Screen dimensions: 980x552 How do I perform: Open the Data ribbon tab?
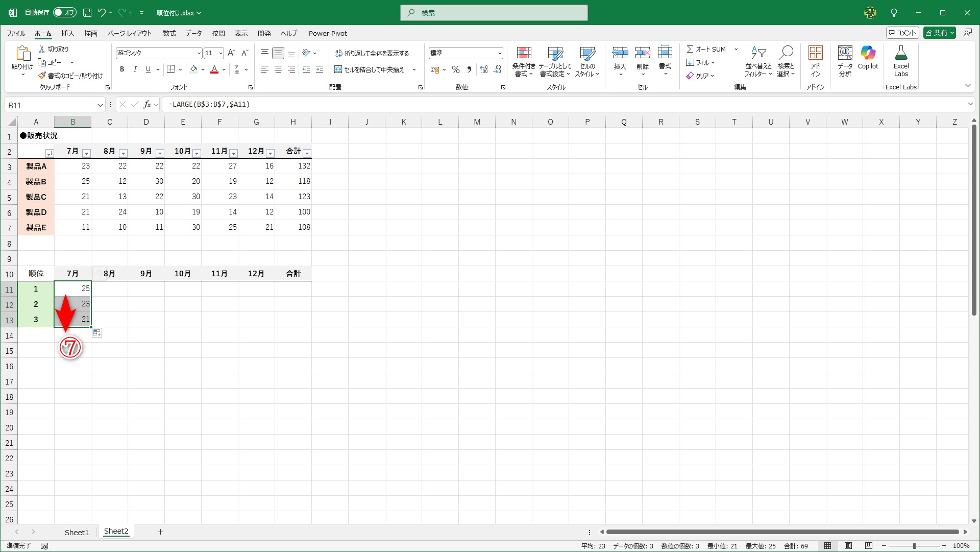193,33
